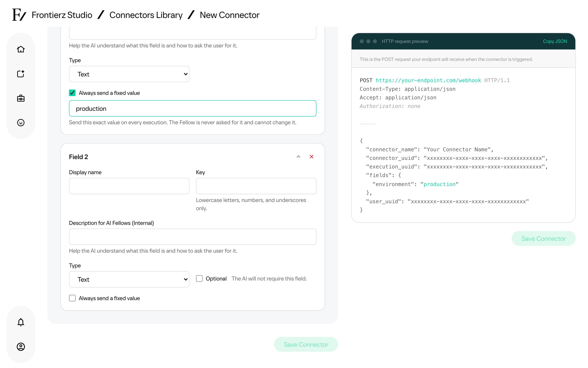Click the "HTTP request preview" title
The image size is (588, 368).
pyautogui.click(x=405, y=41)
